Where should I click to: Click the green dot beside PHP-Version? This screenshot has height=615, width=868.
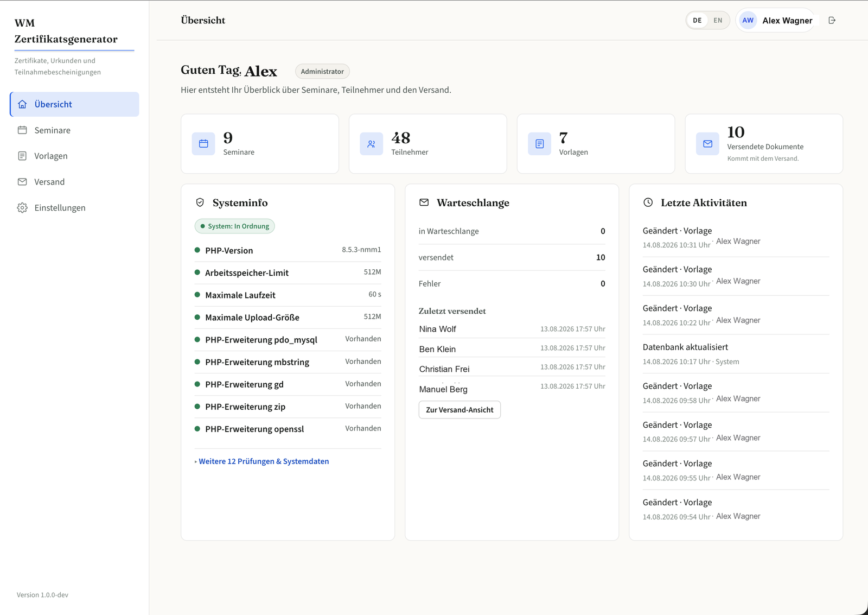(197, 250)
